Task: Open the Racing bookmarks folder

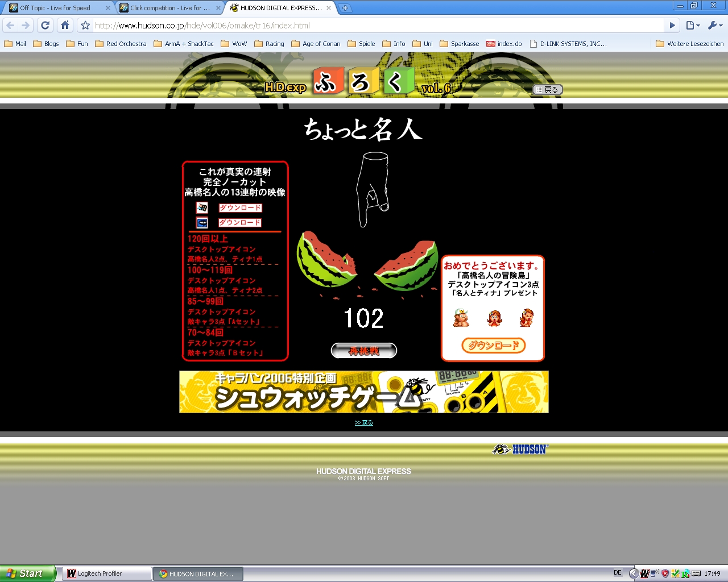Action: [x=269, y=44]
